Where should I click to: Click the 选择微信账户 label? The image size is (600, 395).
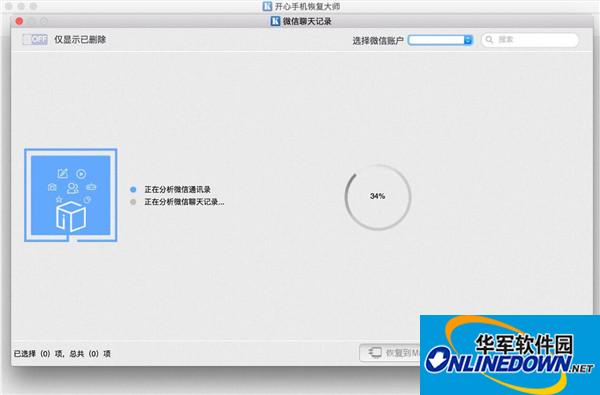(x=378, y=41)
